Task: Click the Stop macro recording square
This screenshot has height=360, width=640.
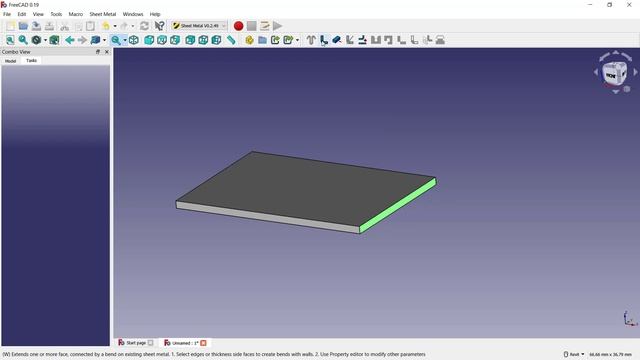Action: (251, 26)
